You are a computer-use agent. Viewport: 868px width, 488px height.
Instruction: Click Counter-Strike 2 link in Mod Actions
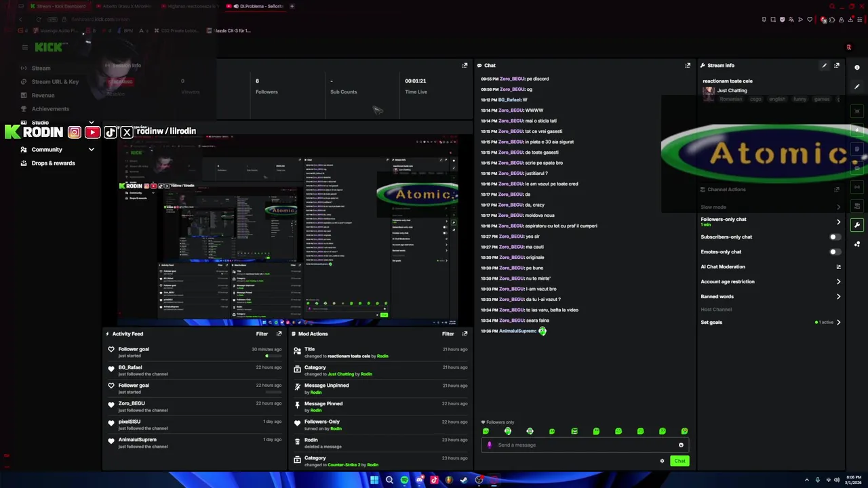pos(343,465)
